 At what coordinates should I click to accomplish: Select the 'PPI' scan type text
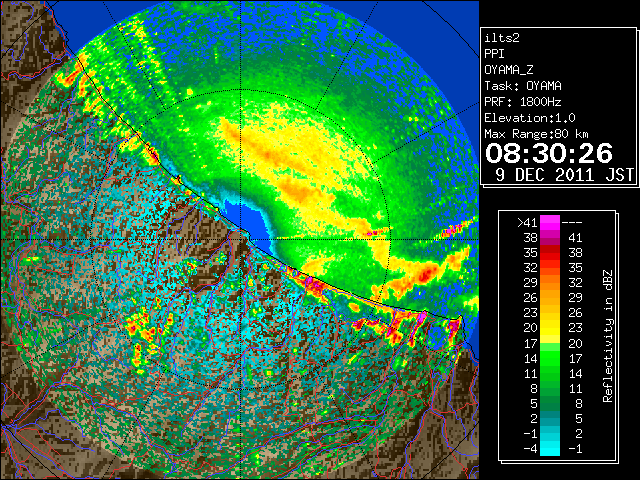coord(494,54)
